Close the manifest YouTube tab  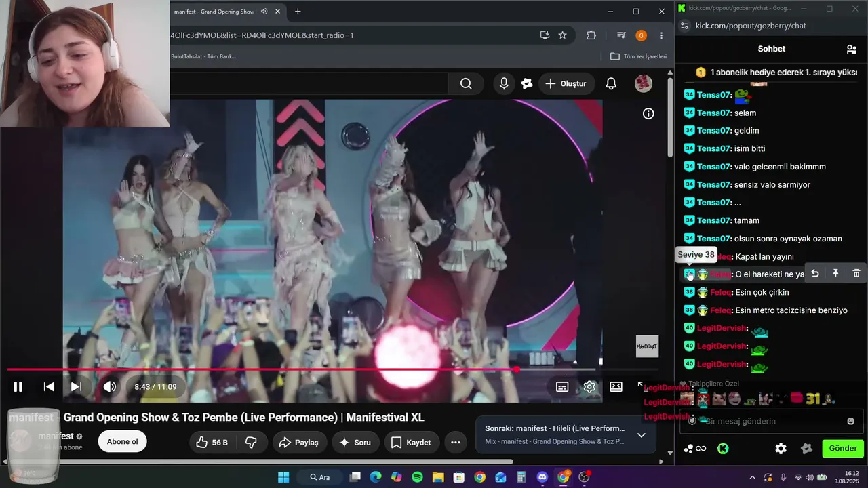pyautogui.click(x=277, y=12)
